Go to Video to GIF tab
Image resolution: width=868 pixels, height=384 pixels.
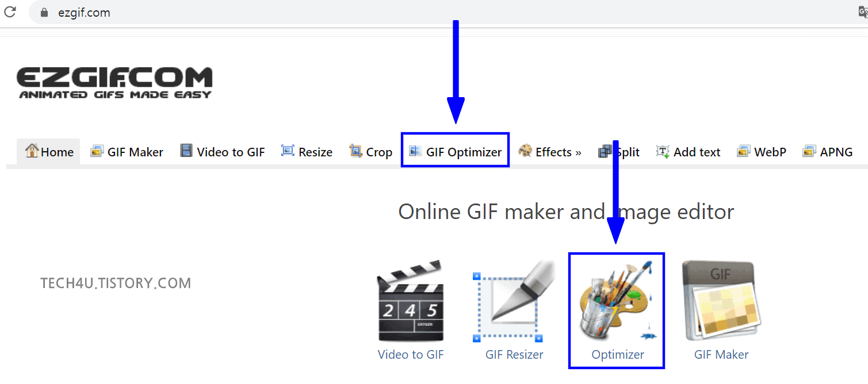point(223,152)
